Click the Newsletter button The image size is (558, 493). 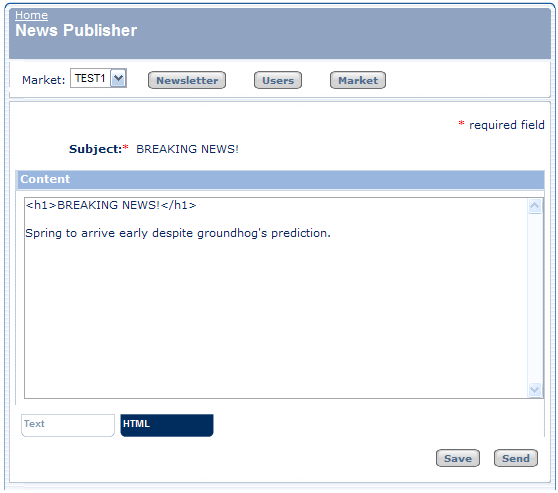click(187, 80)
